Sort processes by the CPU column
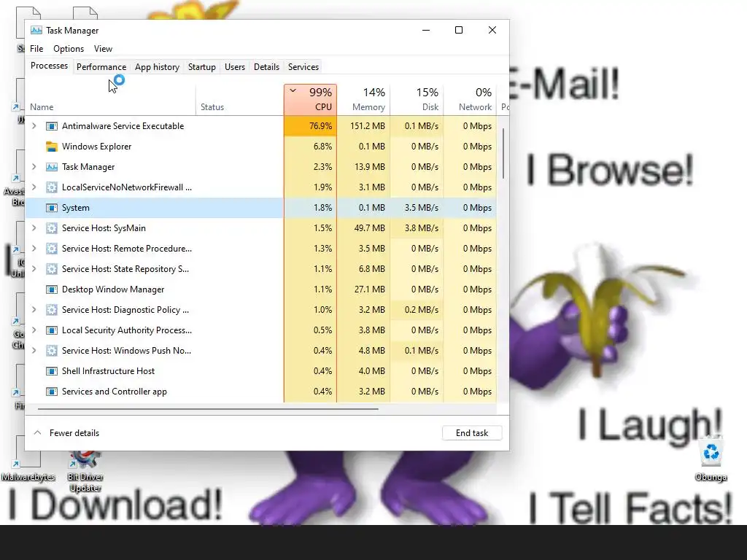Viewport: 747px width, 560px height. click(x=311, y=99)
